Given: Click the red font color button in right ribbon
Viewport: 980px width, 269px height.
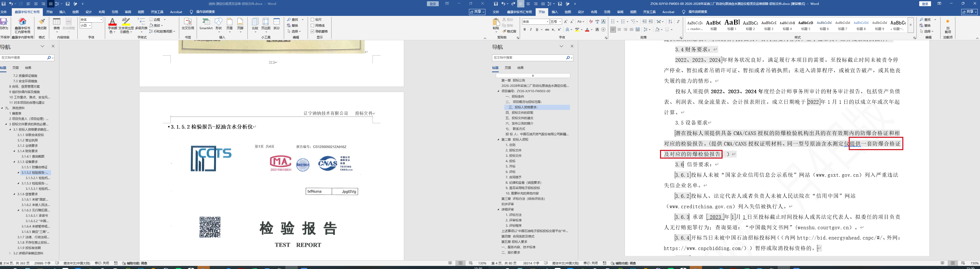Looking at the screenshot, I should pyautogui.click(x=587, y=30).
